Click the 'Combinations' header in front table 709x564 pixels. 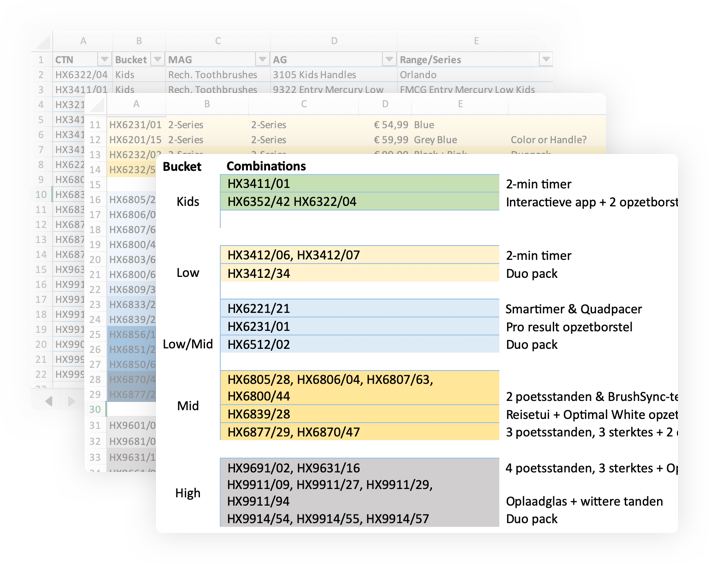[x=266, y=166]
